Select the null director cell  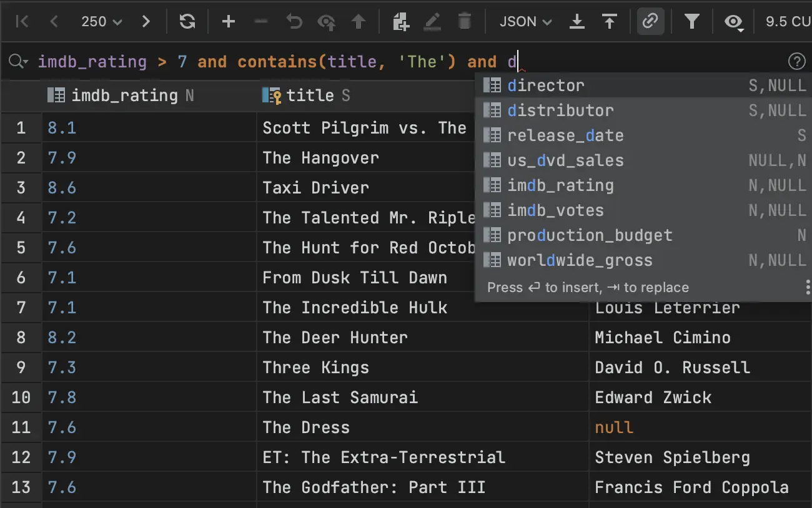[701, 427]
